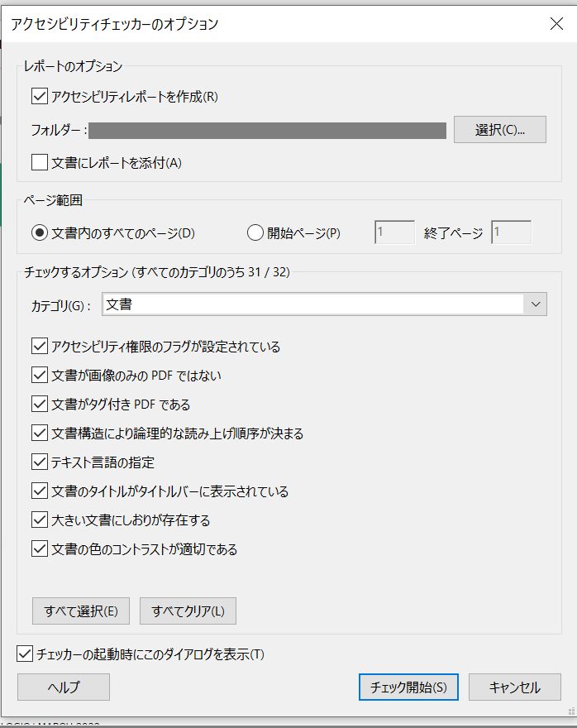The width and height of the screenshot is (577, 728).
Task: Click the 終了ページ number field
Action: [511, 232]
